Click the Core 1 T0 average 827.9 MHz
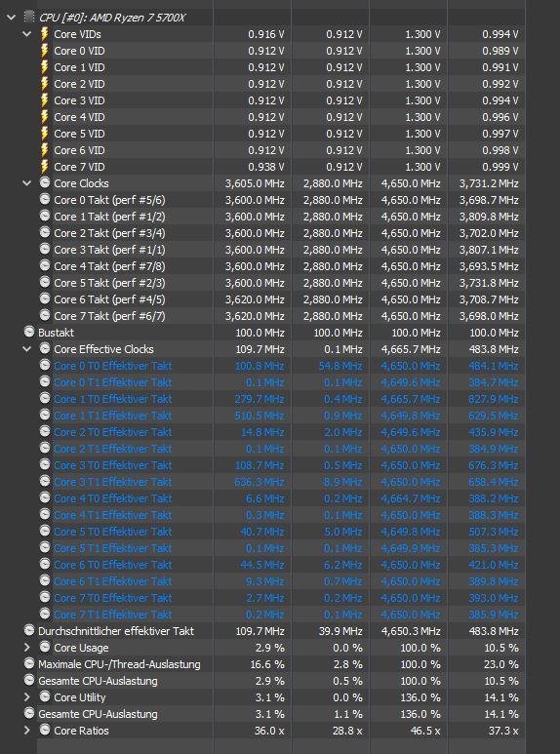The width and height of the screenshot is (560, 754). [x=494, y=399]
